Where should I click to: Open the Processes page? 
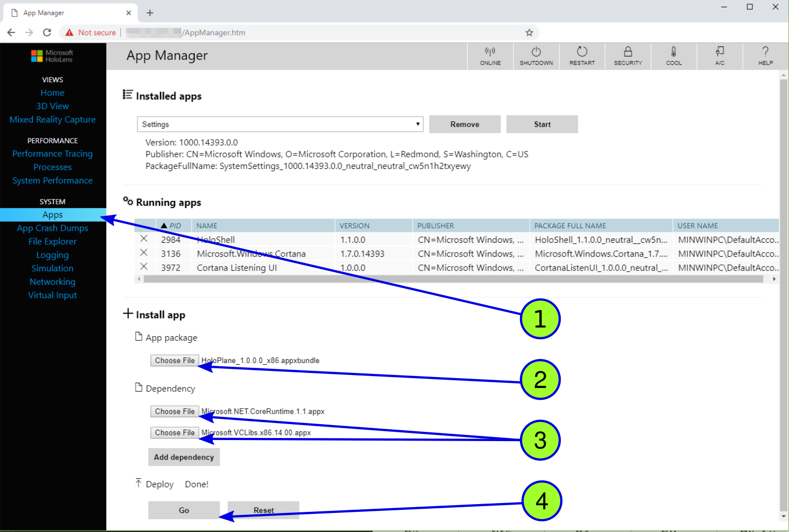pyautogui.click(x=53, y=167)
